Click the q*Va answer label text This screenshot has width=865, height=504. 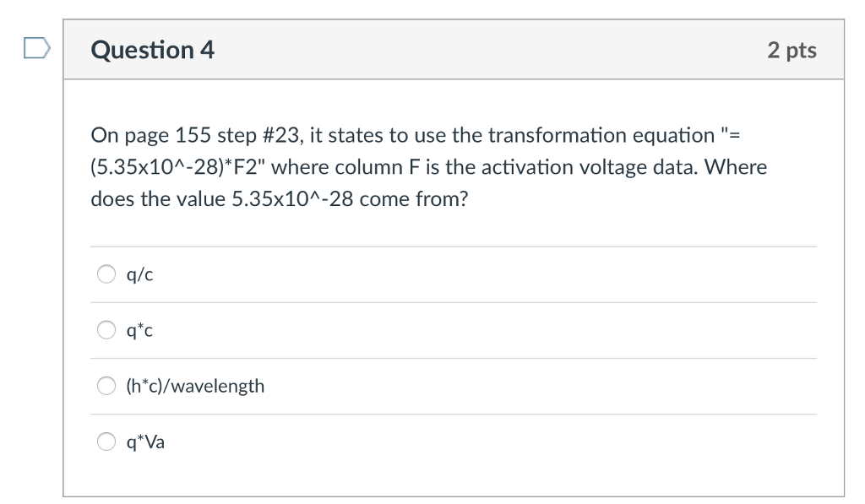144,442
